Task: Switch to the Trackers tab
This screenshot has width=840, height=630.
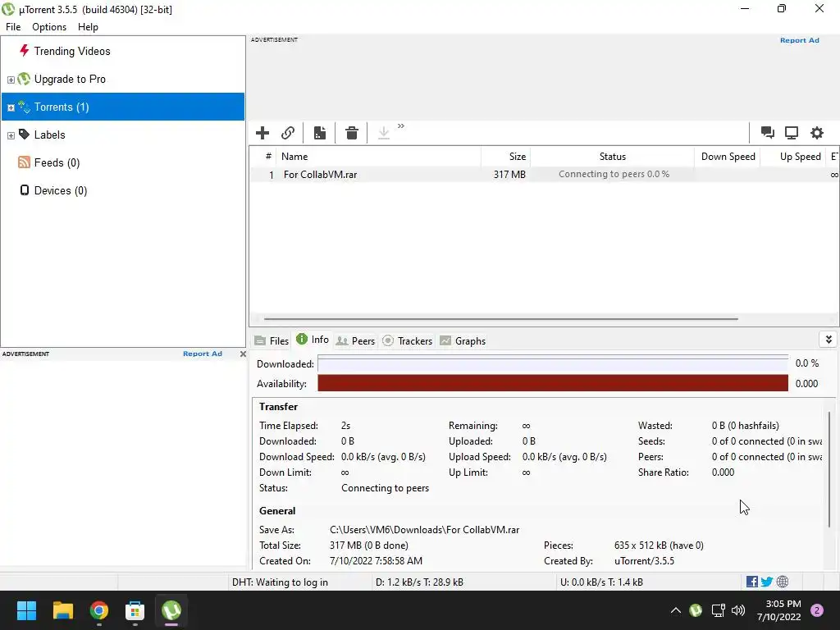Action: tap(408, 340)
